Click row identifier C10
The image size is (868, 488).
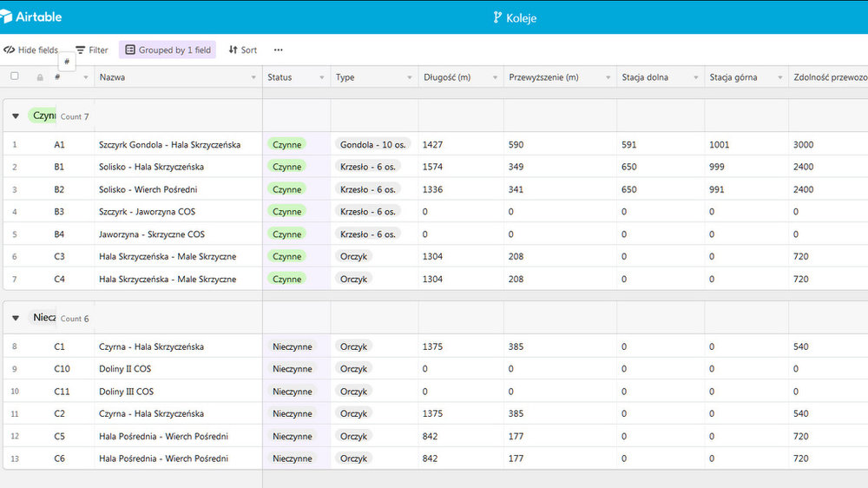pos(62,369)
